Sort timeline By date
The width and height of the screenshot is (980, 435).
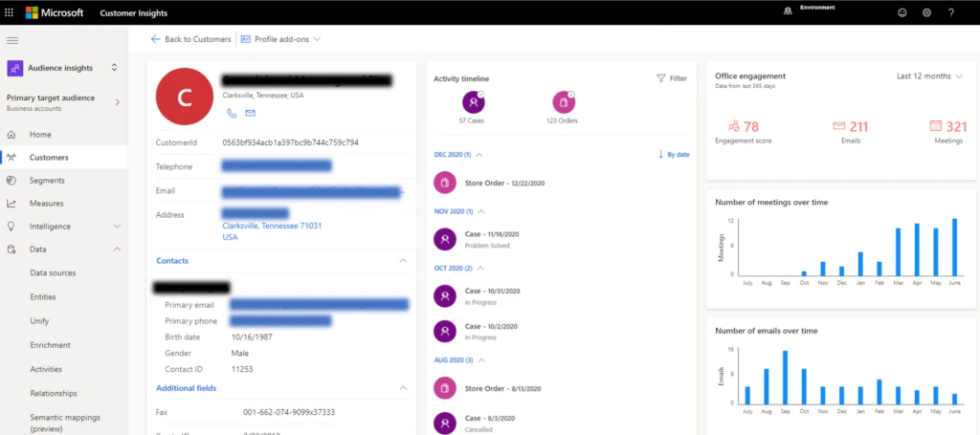[x=674, y=154]
